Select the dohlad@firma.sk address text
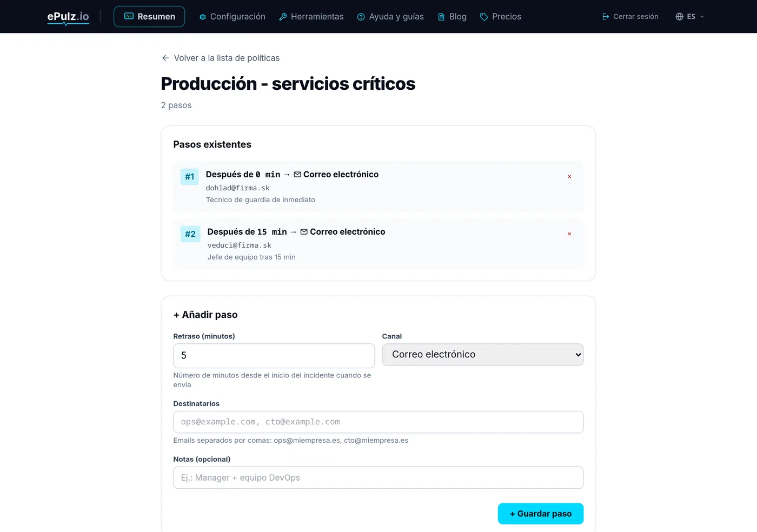 [x=238, y=188]
